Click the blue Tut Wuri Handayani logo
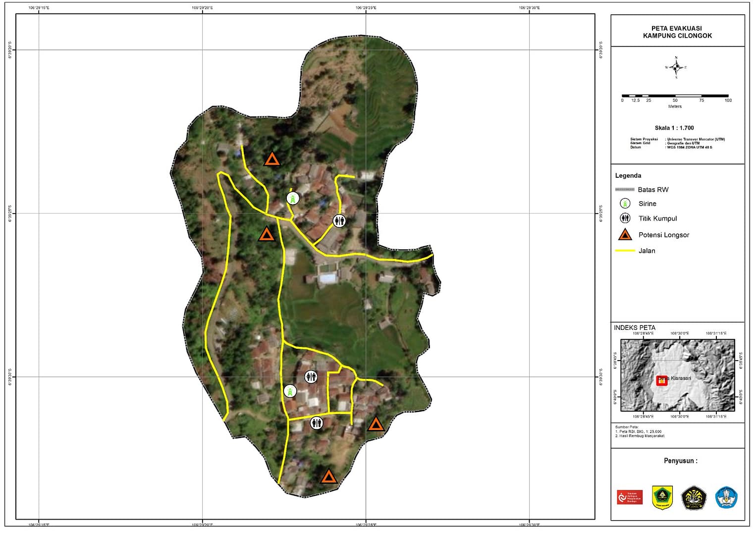This screenshot has width=756, height=535. click(726, 497)
